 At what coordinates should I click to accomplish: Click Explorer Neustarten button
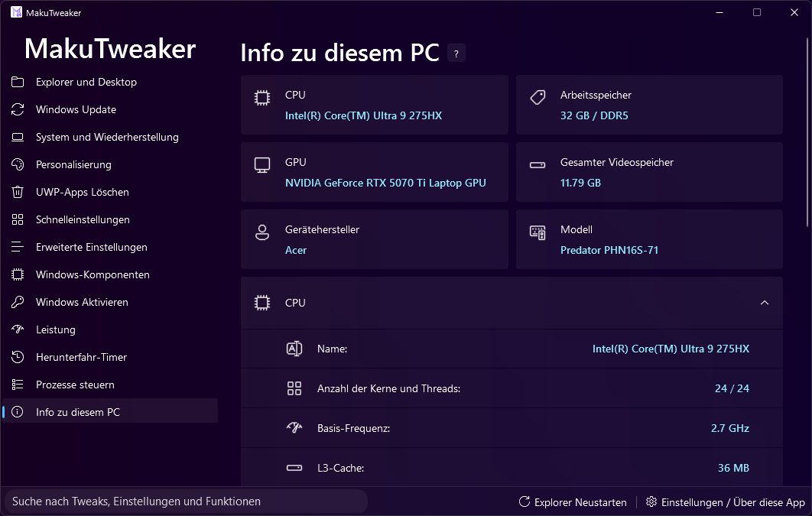(x=573, y=502)
